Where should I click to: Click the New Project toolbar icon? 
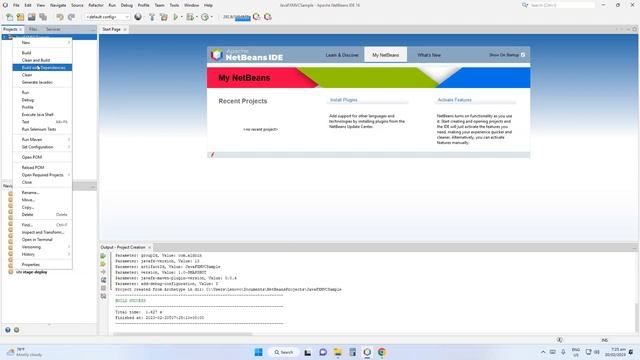[x=20, y=17]
